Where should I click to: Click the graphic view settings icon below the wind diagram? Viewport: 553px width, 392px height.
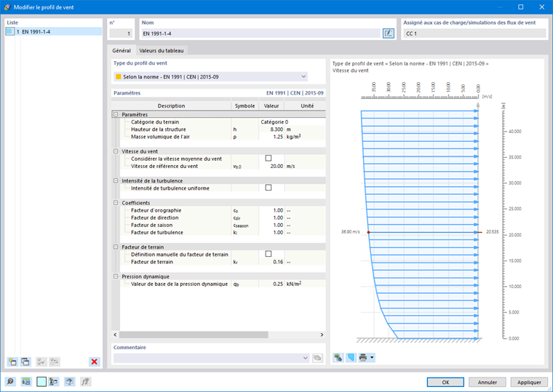338,358
